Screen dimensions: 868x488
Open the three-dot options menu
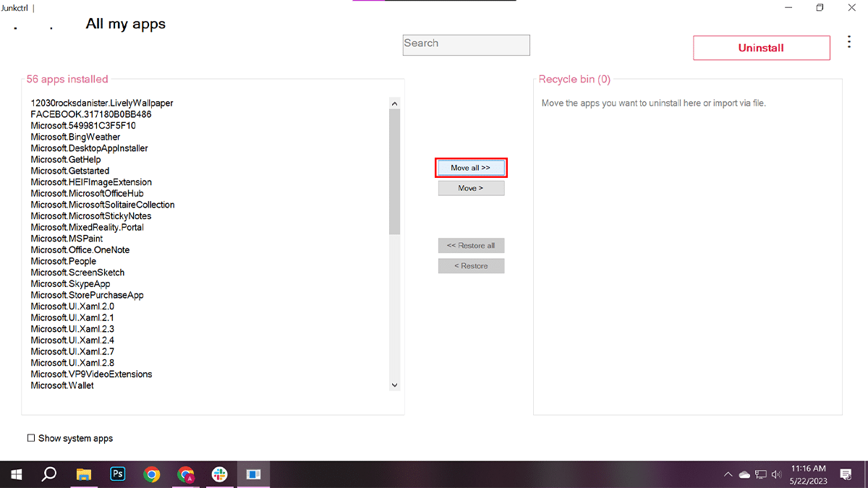849,43
